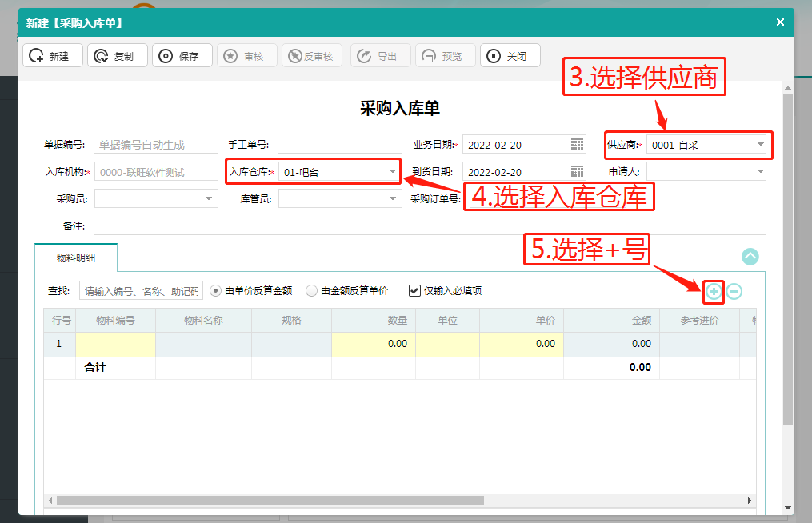This screenshot has width=812, height=523.
Task: Click the table's horizontal scrollbar thumb
Action: 270,501
